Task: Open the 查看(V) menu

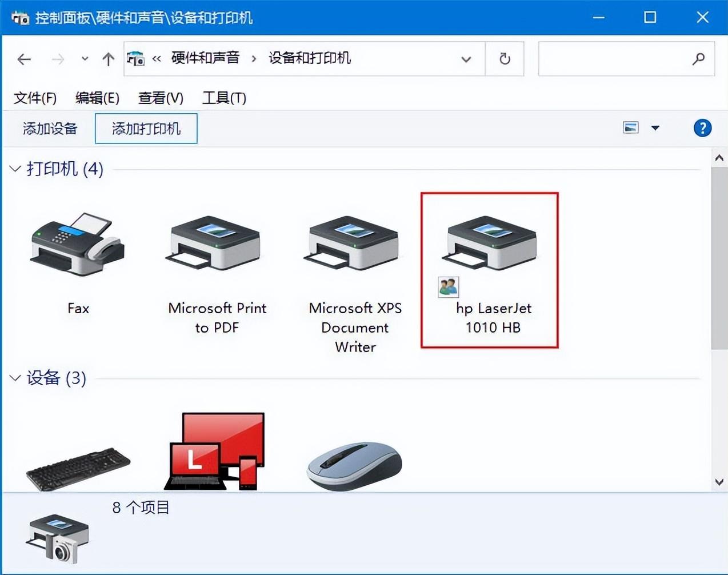Action: (161, 98)
